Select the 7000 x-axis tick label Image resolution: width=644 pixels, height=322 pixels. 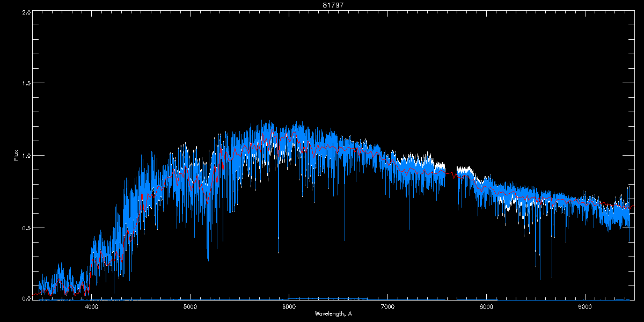(387, 307)
